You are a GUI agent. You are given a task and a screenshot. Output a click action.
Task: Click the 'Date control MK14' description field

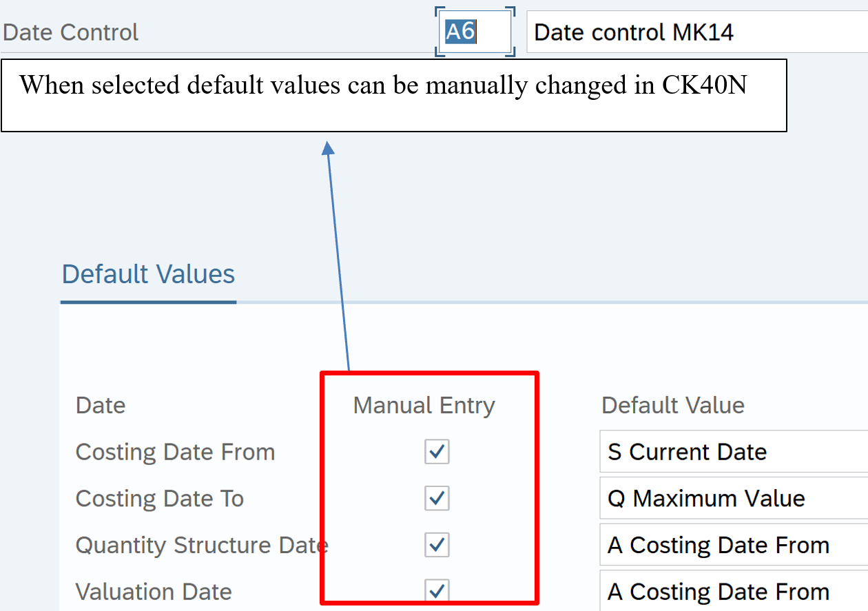tap(696, 32)
